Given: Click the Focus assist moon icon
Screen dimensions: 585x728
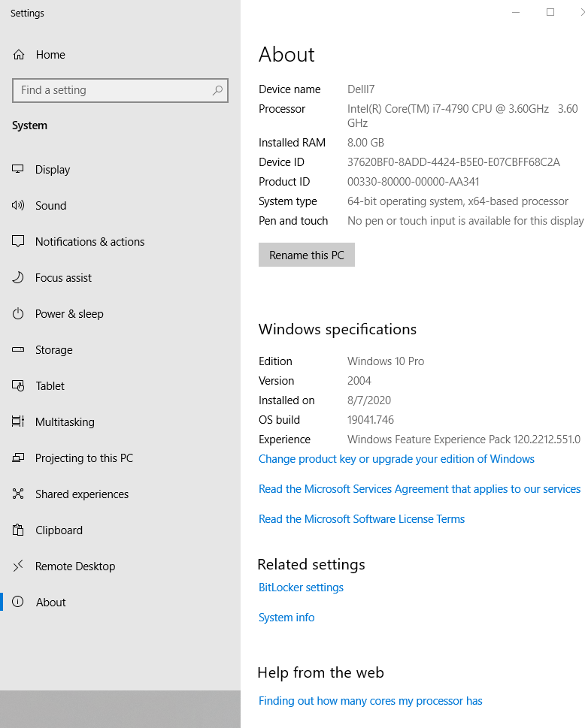Looking at the screenshot, I should click(x=19, y=278).
